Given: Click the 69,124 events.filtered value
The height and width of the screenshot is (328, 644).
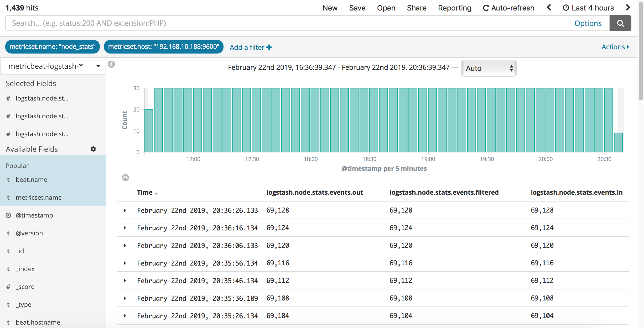Looking at the screenshot, I should coord(401,228).
